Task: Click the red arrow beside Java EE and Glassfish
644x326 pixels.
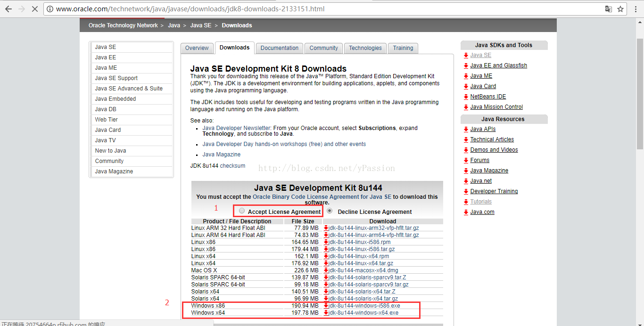Action: [466, 66]
